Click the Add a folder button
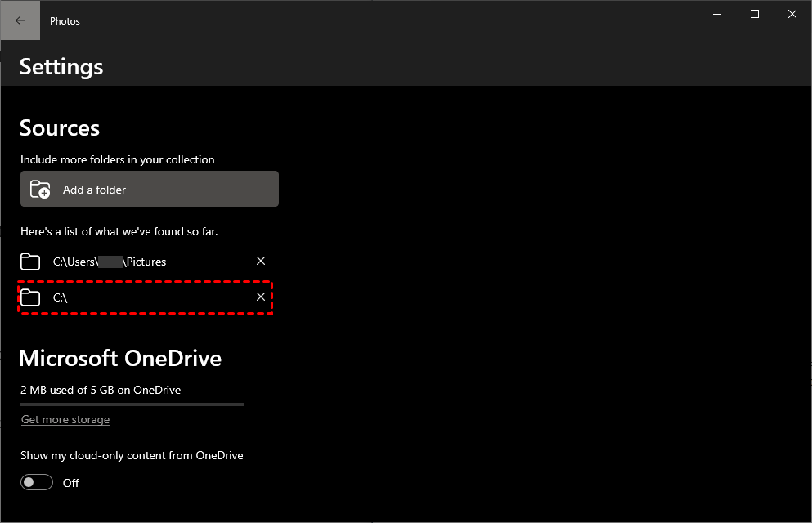 coord(149,189)
